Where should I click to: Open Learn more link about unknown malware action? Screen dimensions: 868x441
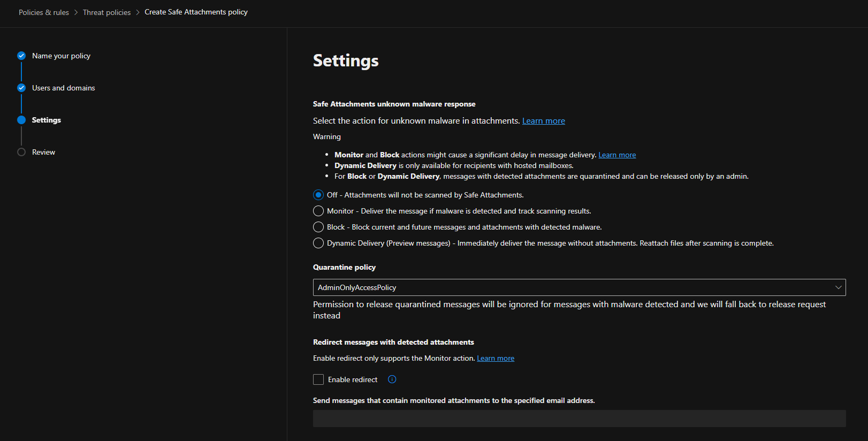pyautogui.click(x=544, y=121)
